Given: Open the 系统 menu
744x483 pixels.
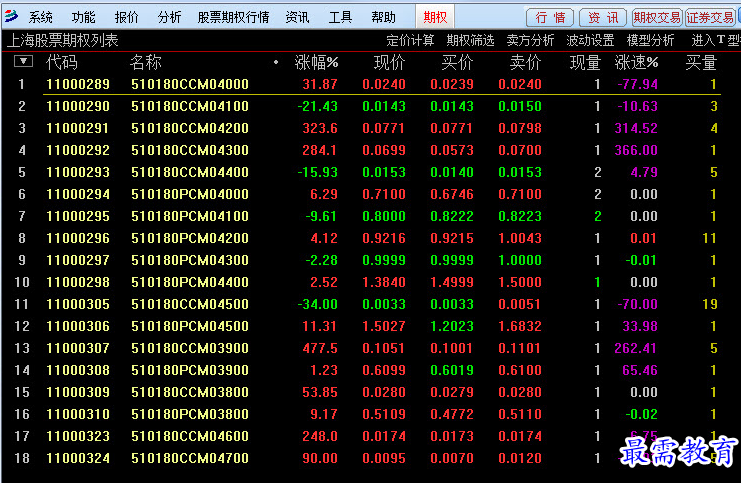Looking at the screenshot, I should click(40, 18).
